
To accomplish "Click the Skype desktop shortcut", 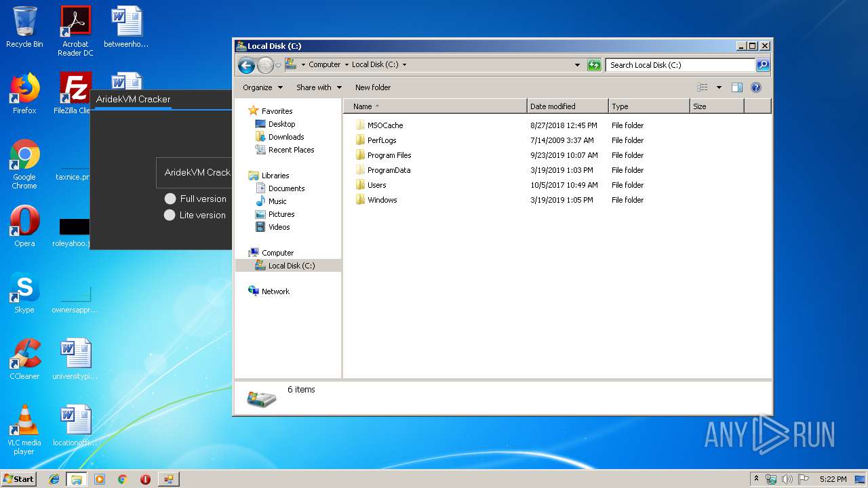I will 24,293.
